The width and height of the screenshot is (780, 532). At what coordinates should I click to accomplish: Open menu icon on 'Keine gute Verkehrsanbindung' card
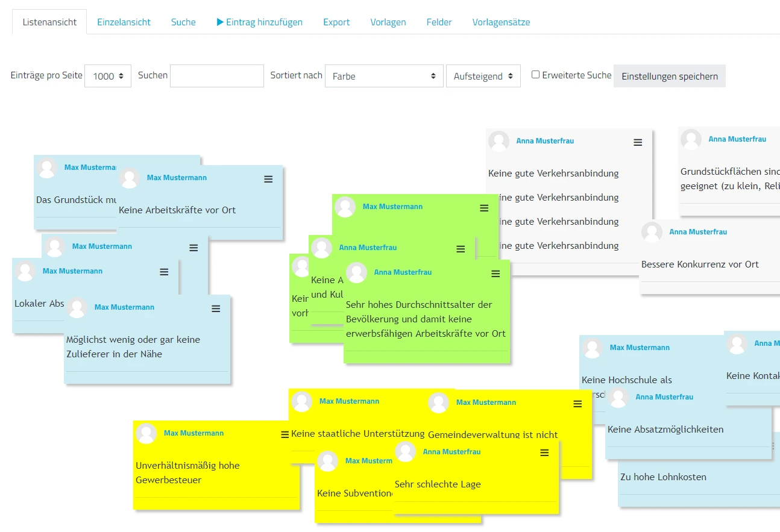(x=638, y=142)
